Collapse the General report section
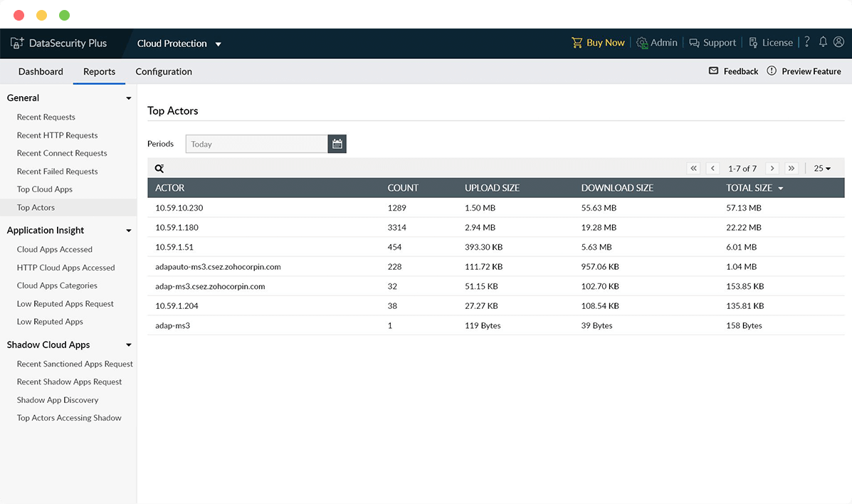Viewport: 852px width, 504px height. pyautogui.click(x=128, y=98)
